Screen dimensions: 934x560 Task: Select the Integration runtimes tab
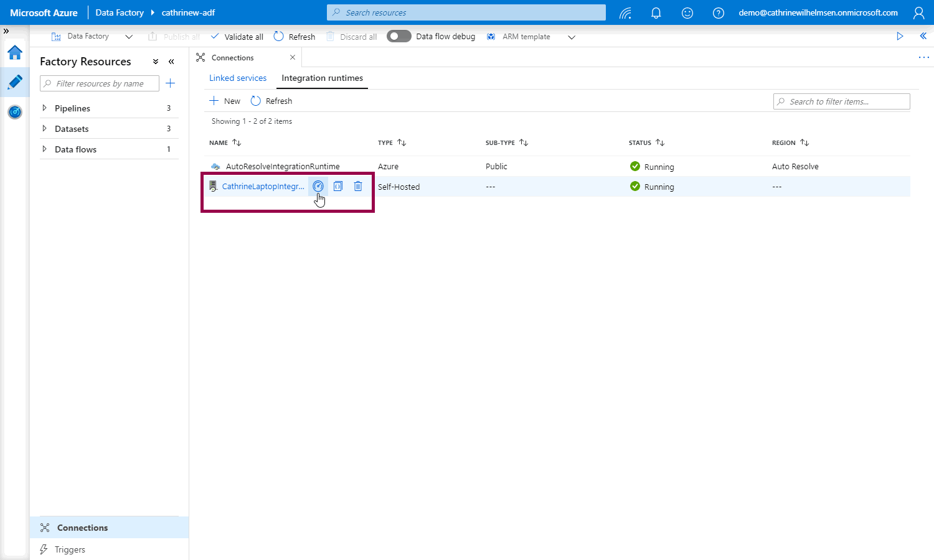(x=322, y=78)
